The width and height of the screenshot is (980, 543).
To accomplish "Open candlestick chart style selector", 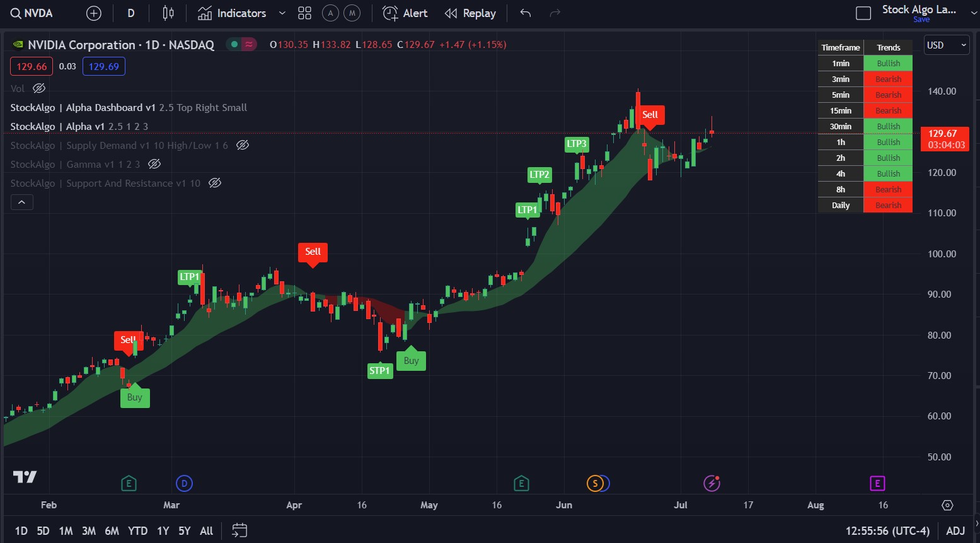I will (x=168, y=13).
